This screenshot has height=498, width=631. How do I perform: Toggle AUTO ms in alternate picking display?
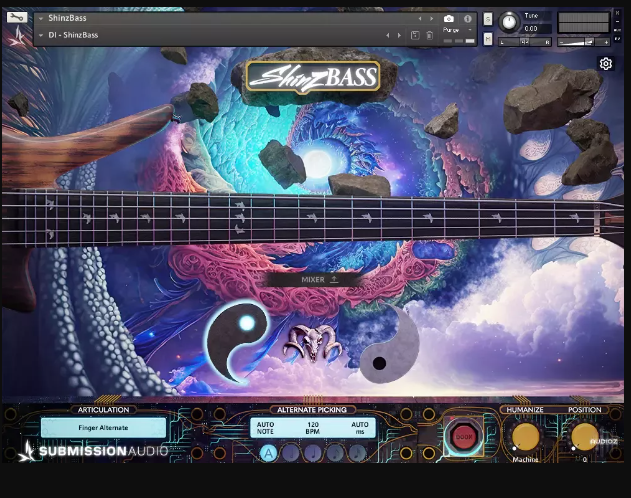click(360, 428)
